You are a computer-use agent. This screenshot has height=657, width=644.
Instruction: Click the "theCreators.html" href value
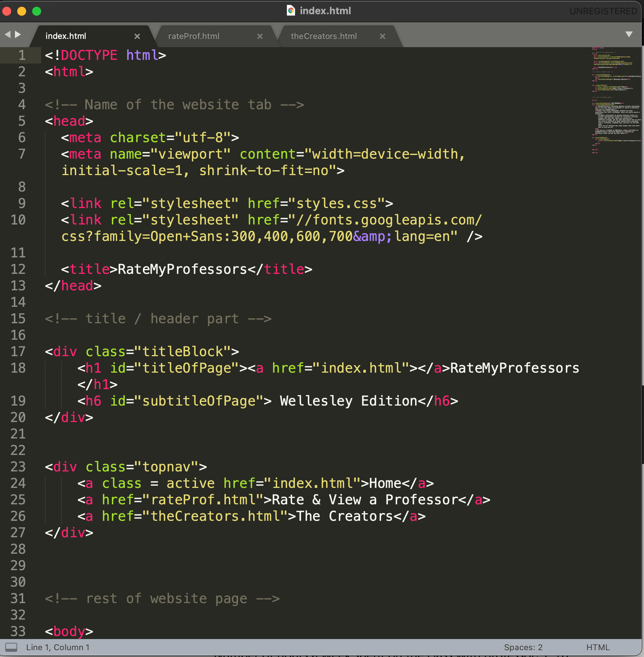point(215,516)
